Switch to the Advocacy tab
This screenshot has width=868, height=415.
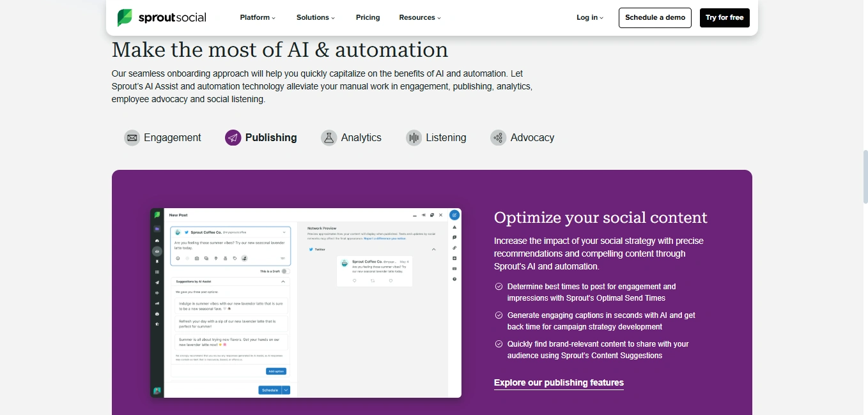[522, 137]
